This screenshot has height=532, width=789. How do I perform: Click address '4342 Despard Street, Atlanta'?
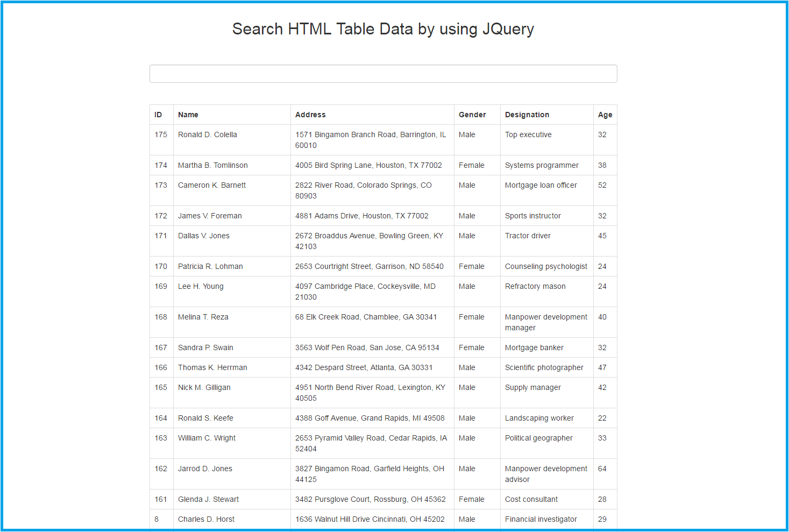click(364, 367)
